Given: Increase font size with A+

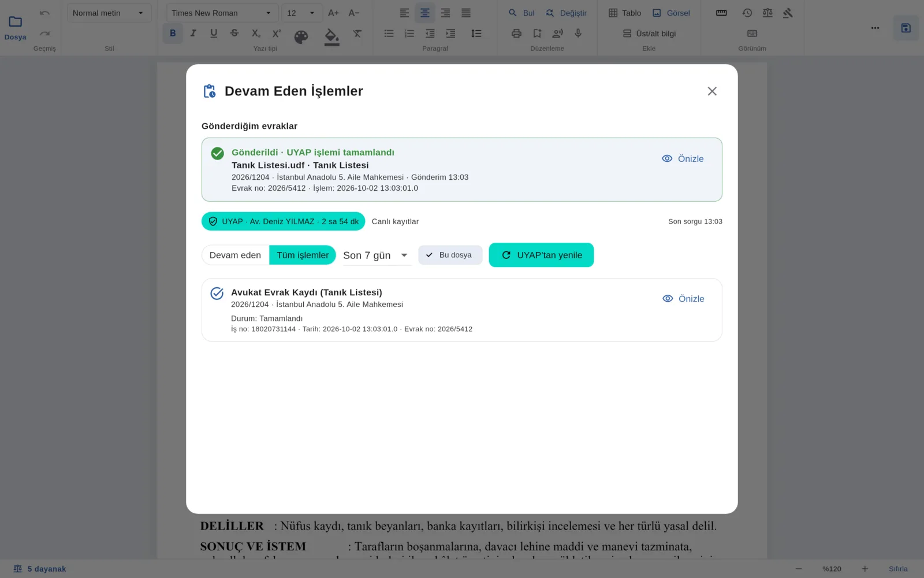Looking at the screenshot, I should (x=333, y=13).
